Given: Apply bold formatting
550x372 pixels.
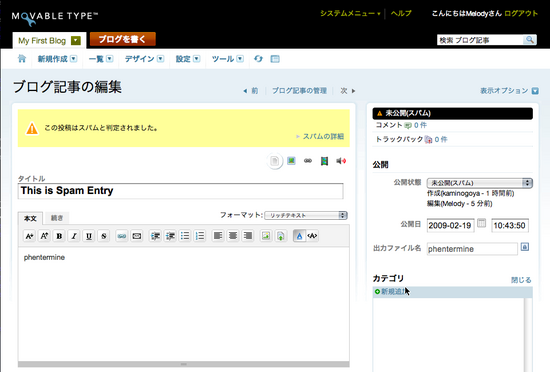Looking at the screenshot, I should (59, 236).
